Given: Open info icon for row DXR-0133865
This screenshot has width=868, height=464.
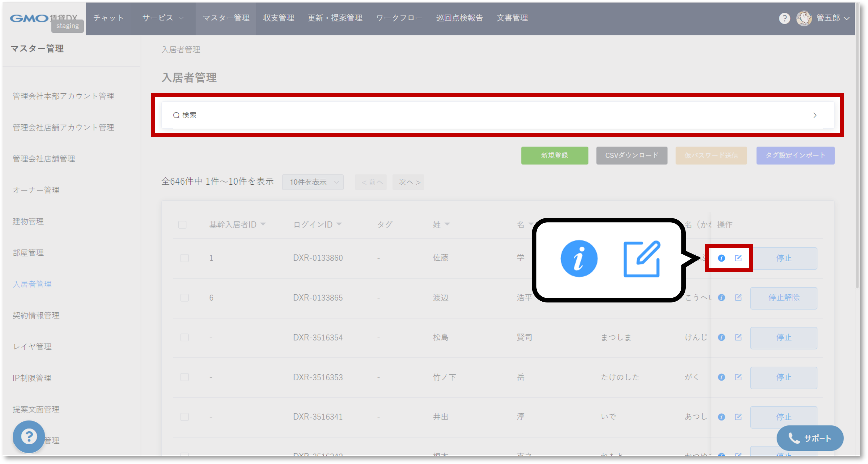Looking at the screenshot, I should (721, 297).
